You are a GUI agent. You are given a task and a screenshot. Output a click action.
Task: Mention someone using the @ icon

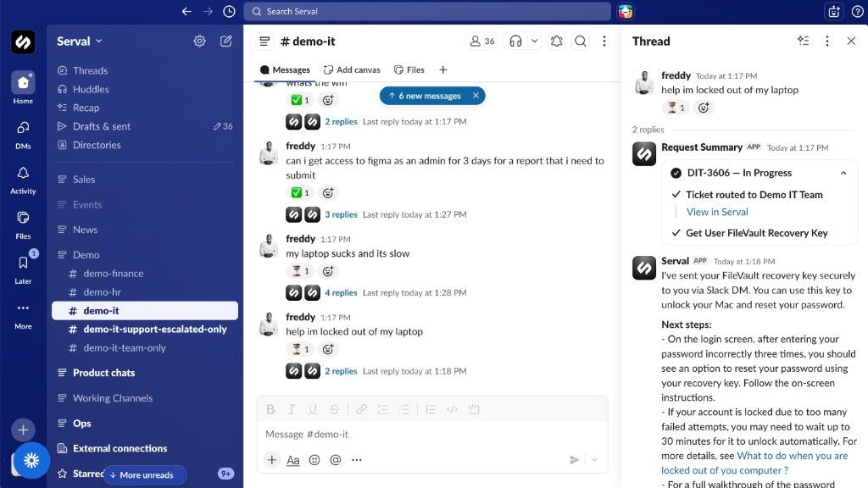click(334, 460)
